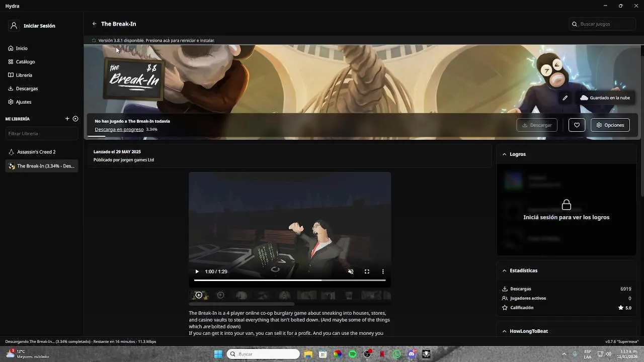The height and width of the screenshot is (362, 644).
Task: Open the Windows Start menu
Action: (218, 354)
